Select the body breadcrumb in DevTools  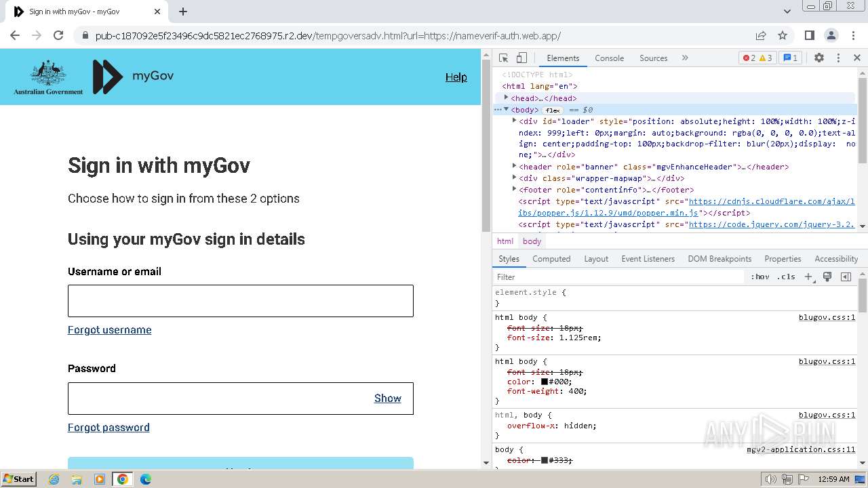tap(532, 241)
